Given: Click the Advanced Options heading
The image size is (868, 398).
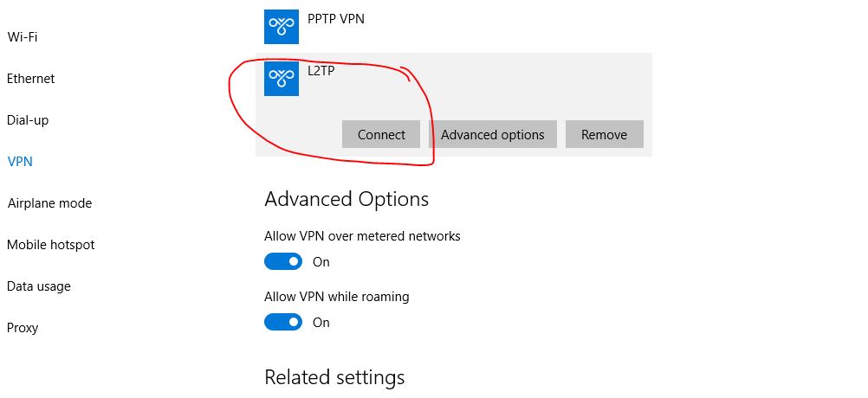Looking at the screenshot, I should point(347,199).
